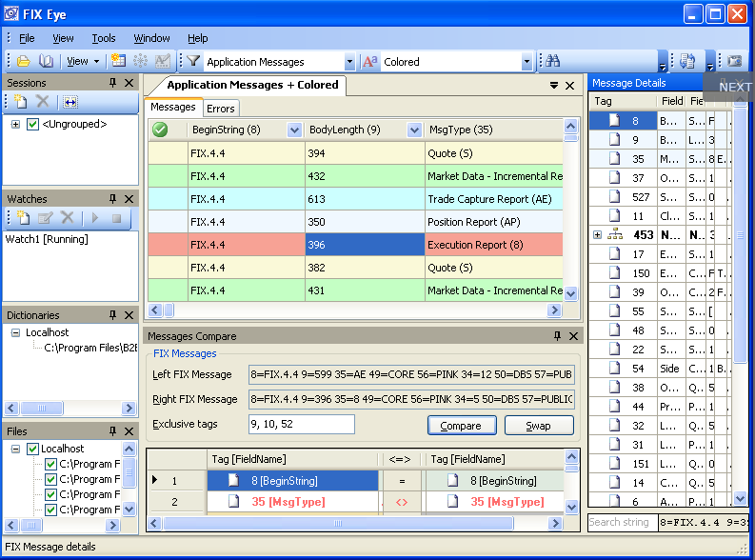Click the filter funnel icon
This screenshot has width=755, height=560.
pyautogui.click(x=193, y=61)
